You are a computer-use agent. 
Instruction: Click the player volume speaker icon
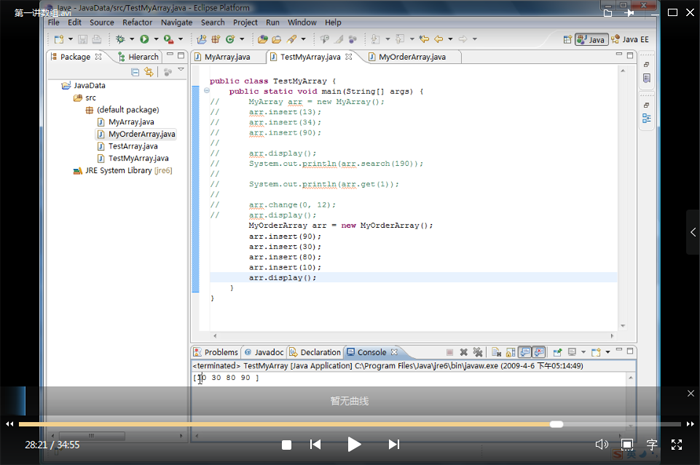[x=601, y=444]
